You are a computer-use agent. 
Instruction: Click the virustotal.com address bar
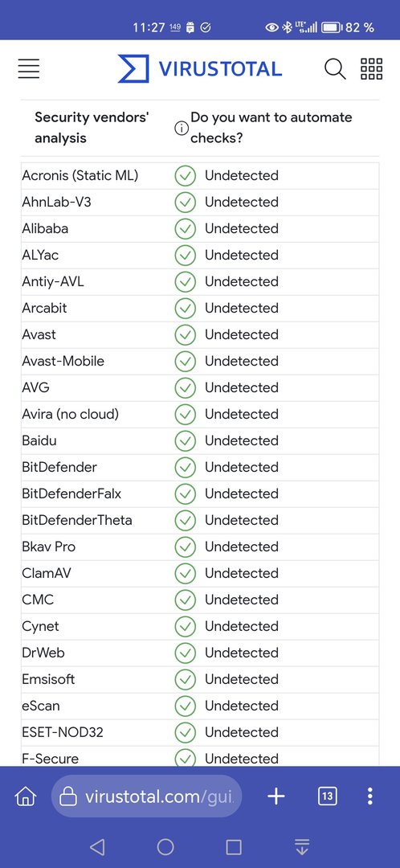coord(147,796)
